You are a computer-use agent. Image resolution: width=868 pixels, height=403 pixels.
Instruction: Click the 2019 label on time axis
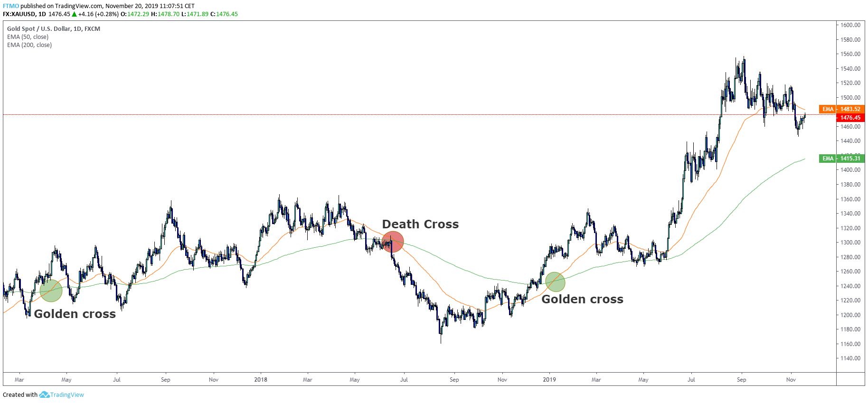tap(549, 380)
